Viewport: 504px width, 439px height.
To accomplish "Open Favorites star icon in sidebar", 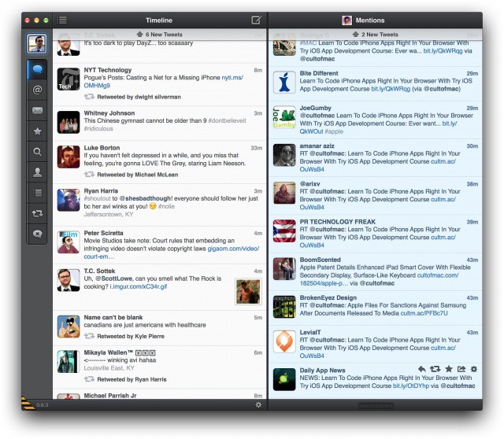I will [37, 131].
